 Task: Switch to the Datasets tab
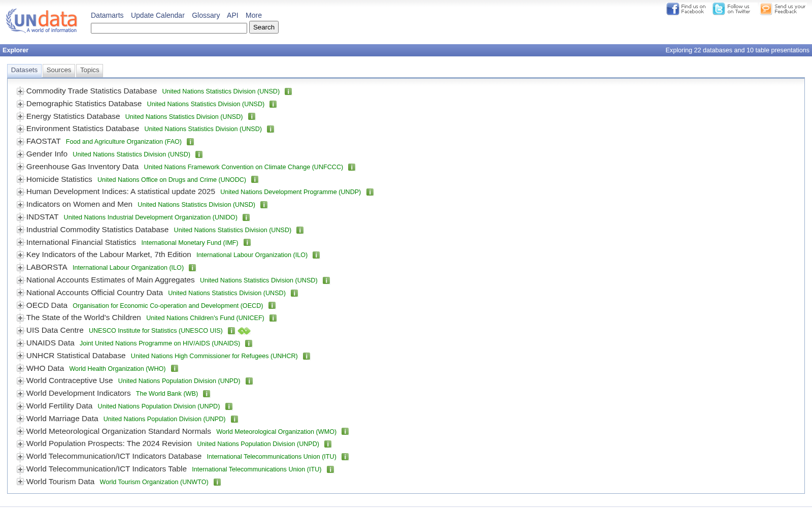point(24,71)
